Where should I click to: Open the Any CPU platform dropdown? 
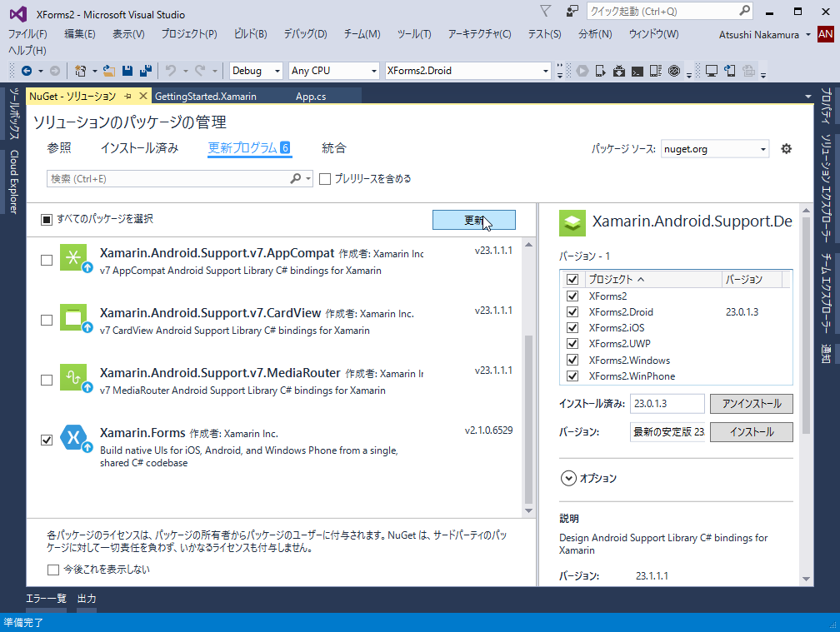point(333,71)
